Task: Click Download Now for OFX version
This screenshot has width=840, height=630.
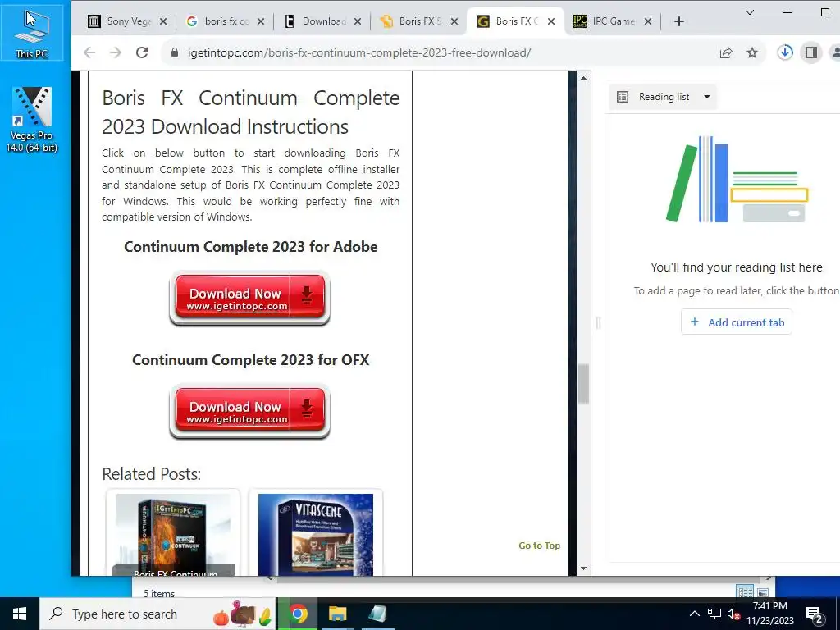Action: click(249, 412)
